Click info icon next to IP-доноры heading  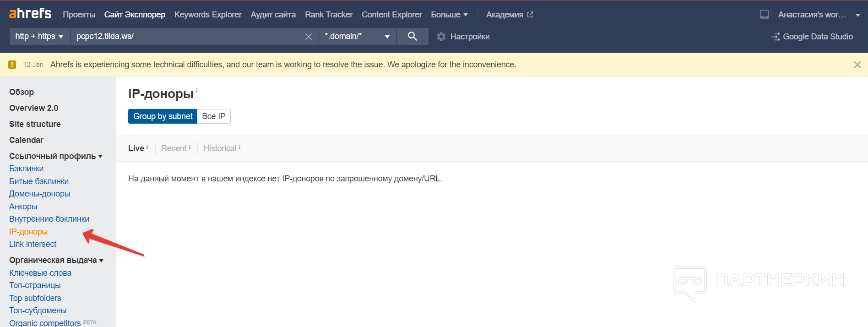pos(197,90)
